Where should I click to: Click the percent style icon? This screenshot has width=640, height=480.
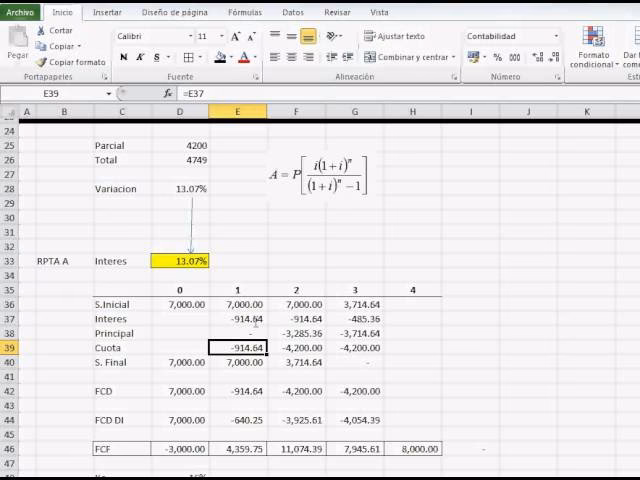[494, 57]
